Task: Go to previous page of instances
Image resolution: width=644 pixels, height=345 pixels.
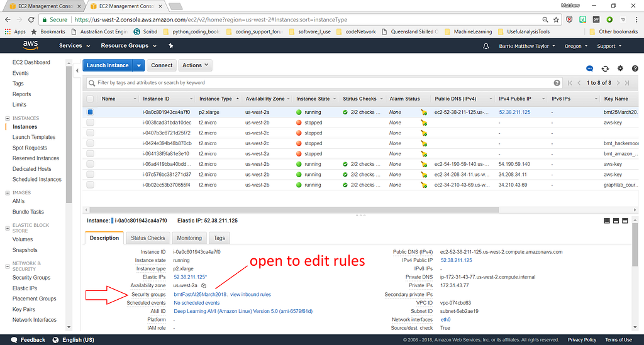Action: [579, 83]
